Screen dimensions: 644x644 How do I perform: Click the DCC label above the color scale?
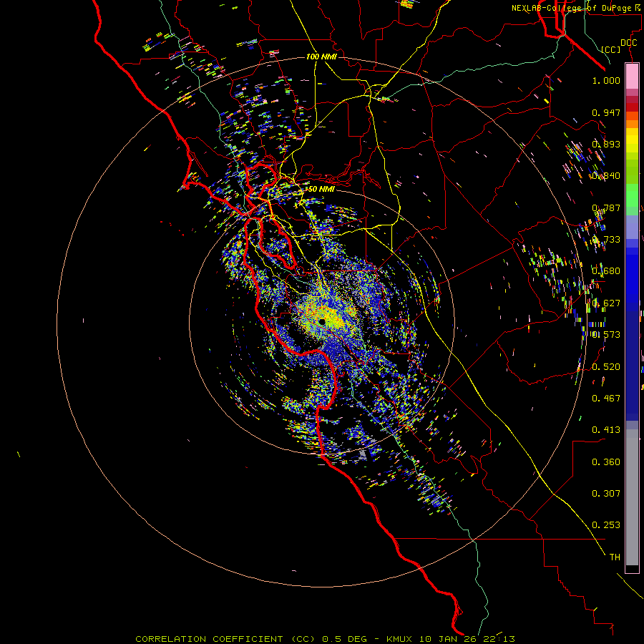(628, 43)
